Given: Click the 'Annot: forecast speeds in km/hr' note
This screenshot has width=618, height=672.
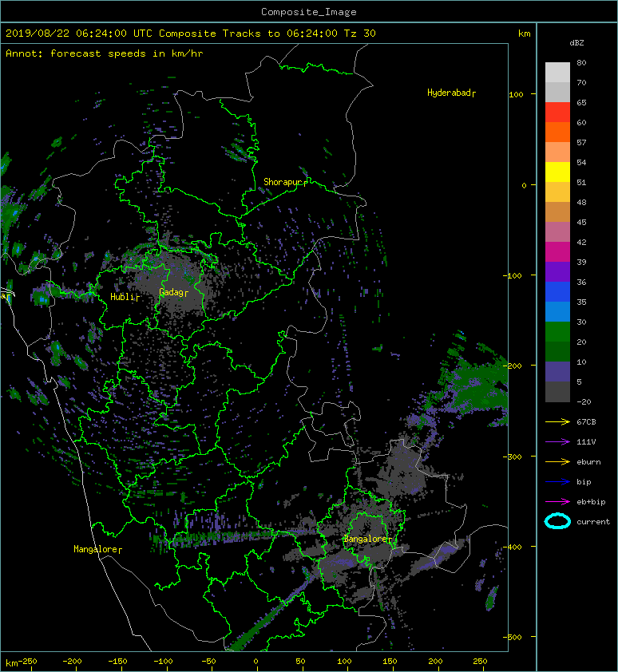Looking at the screenshot, I should click(105, 53).
